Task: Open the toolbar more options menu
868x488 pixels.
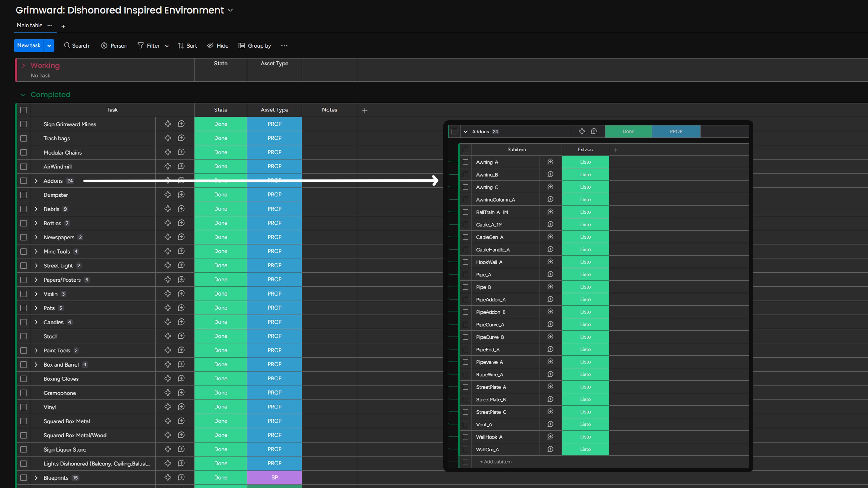Action: click(x=284, y=46)
